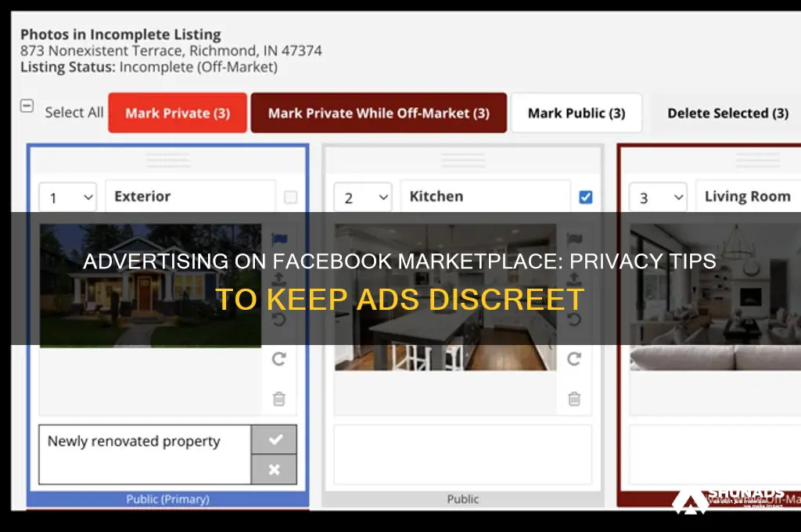Open photo order dropdown showing 3
Viewport: 801px width, 532px height.
658,197
